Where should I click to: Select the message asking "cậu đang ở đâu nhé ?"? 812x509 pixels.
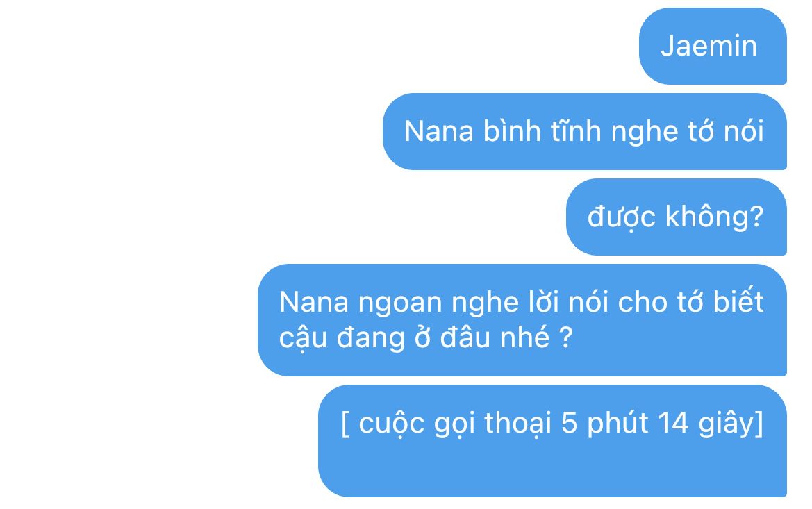(x=522, y=320)
